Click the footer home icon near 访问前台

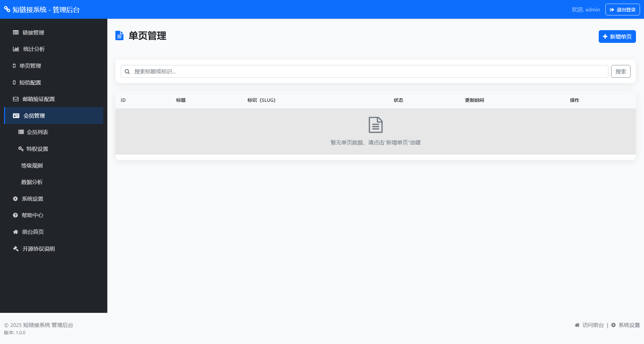[577, 325]
